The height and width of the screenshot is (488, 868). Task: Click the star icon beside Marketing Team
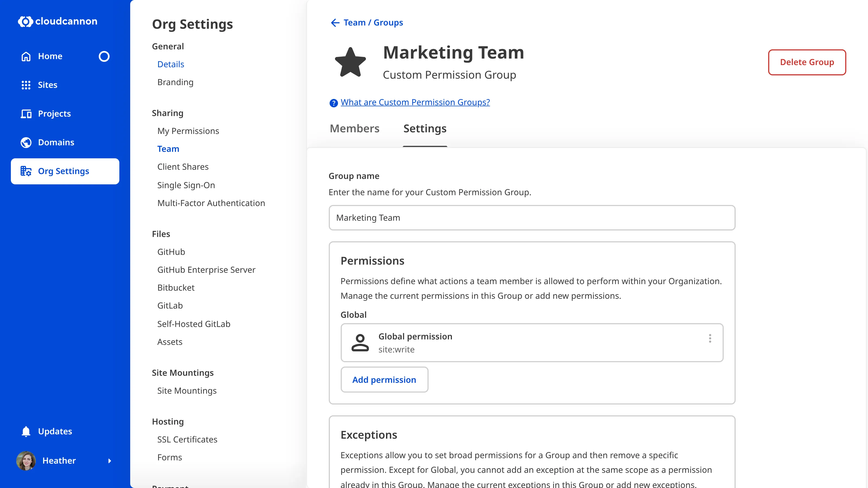point(351,62)
